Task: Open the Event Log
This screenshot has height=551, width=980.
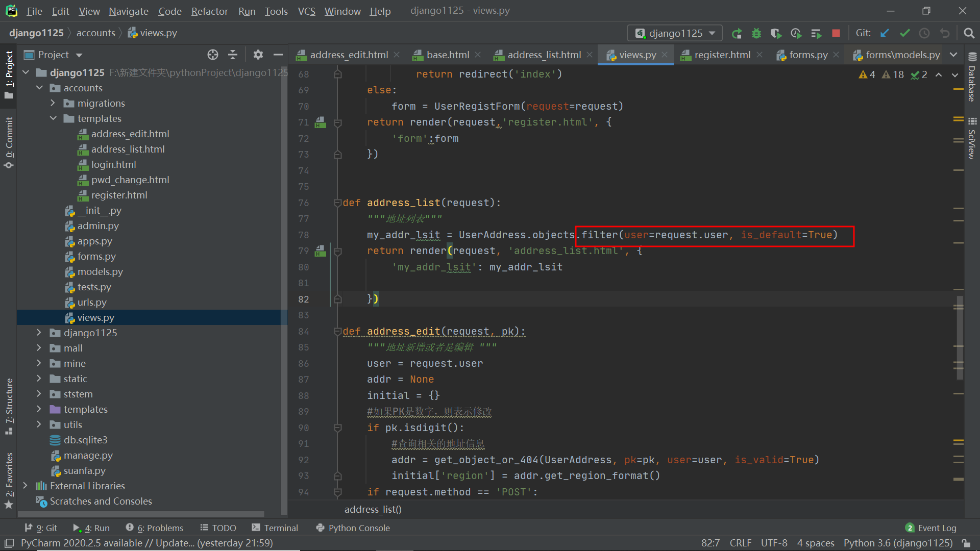Action: pyautogui.click(x=930, y=528)
